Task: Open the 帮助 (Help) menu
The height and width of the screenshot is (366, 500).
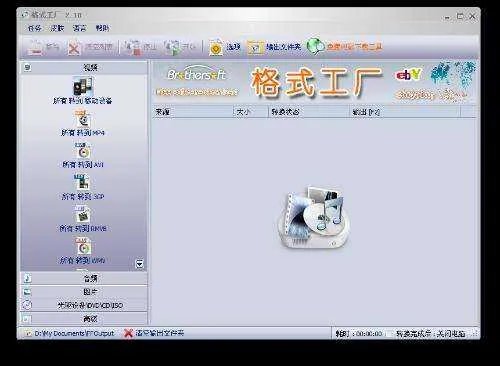Action: [102, 28]
